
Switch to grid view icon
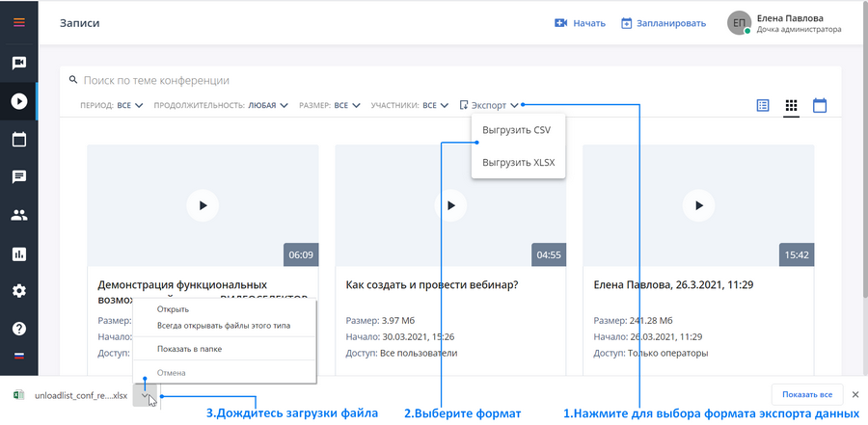click(791, 105)
